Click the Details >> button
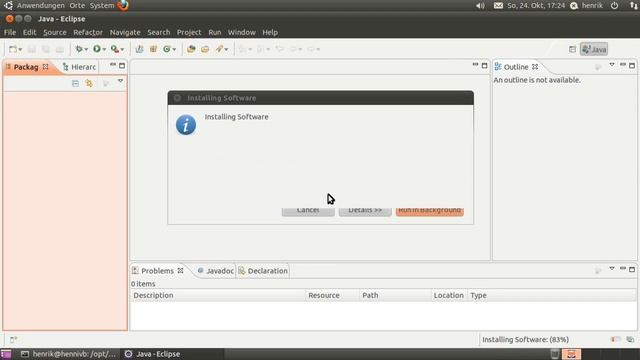This screenshot has width=640, height=360. (x=365, y=211)
